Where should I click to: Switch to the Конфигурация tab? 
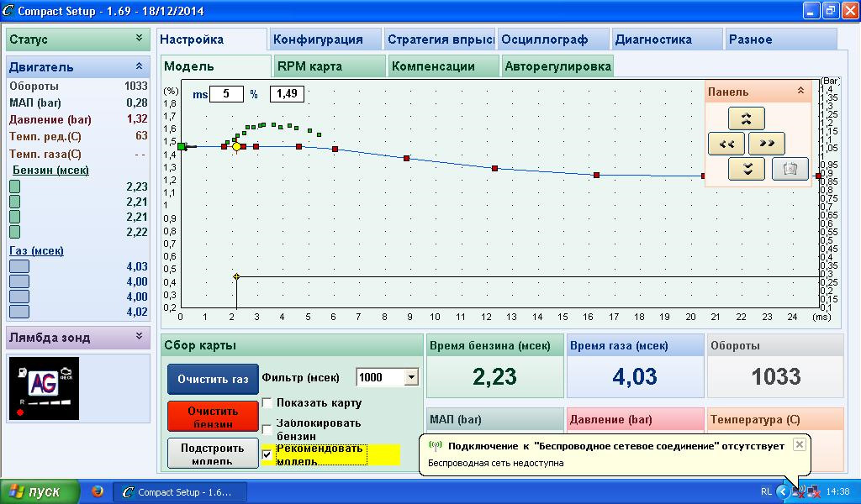point(325,39)
